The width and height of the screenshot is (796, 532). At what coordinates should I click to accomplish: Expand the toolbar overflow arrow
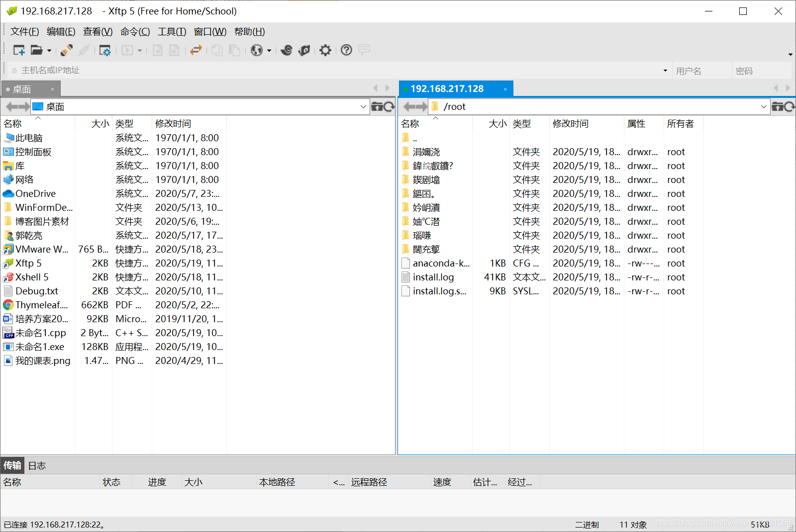tap(790, 55)
